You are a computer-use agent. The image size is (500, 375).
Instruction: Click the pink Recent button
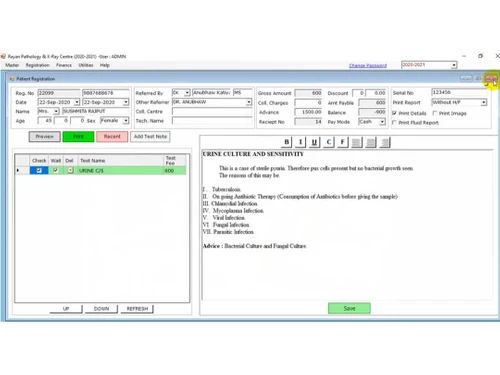point(112,137)
